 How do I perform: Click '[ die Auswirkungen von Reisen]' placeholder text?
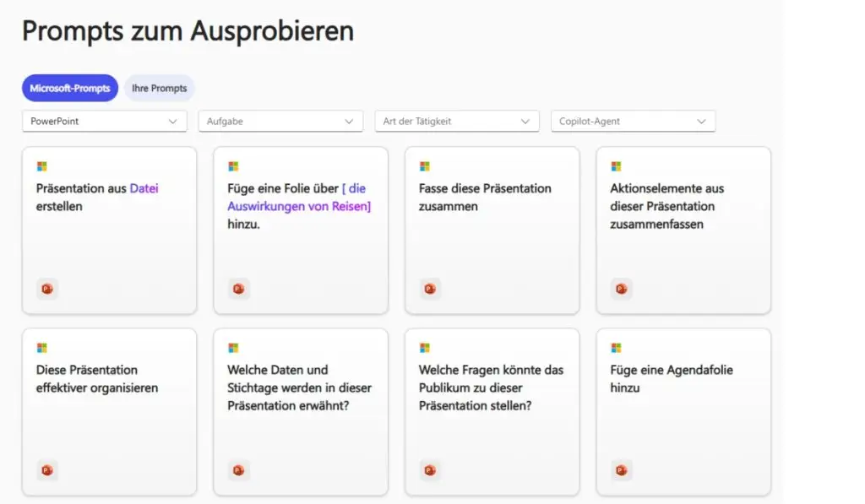(x=299, y=198)
